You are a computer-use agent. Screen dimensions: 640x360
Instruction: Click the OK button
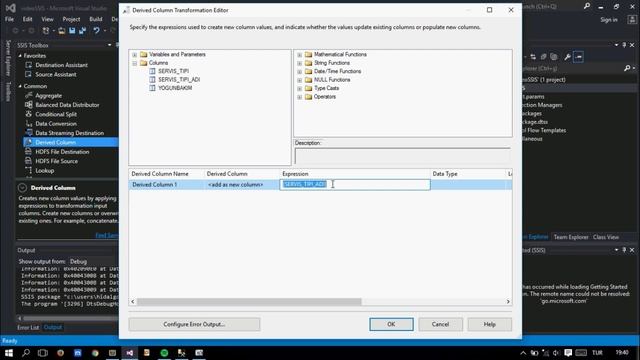tap(391, 324)
